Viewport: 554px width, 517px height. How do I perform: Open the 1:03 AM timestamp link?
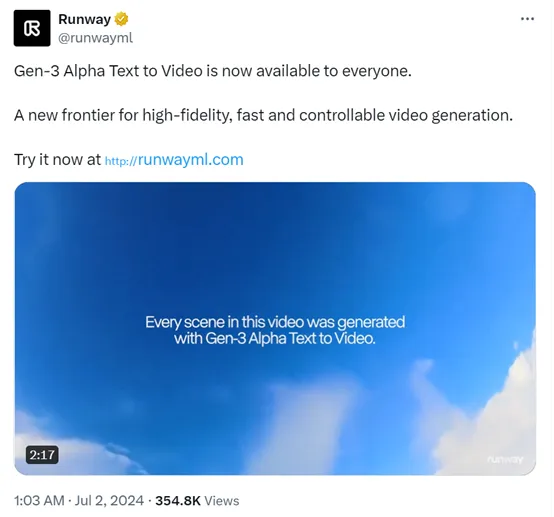click(x=39, y=500)
